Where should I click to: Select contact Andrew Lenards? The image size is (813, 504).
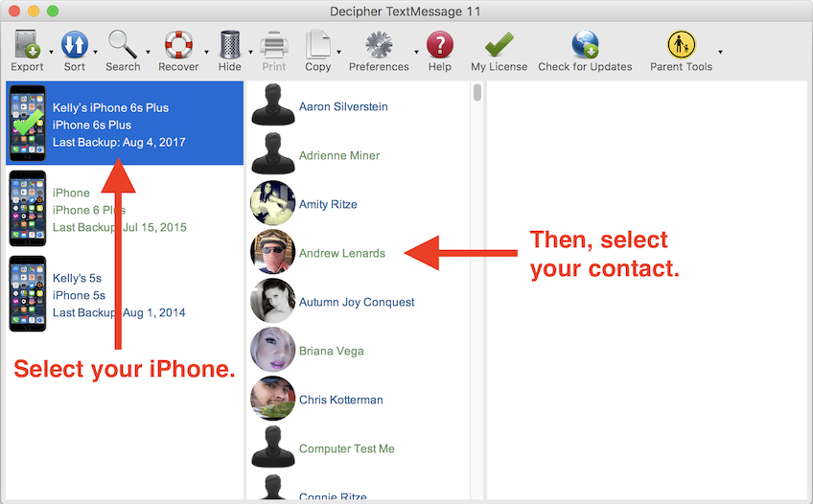(x=341, y=253)
